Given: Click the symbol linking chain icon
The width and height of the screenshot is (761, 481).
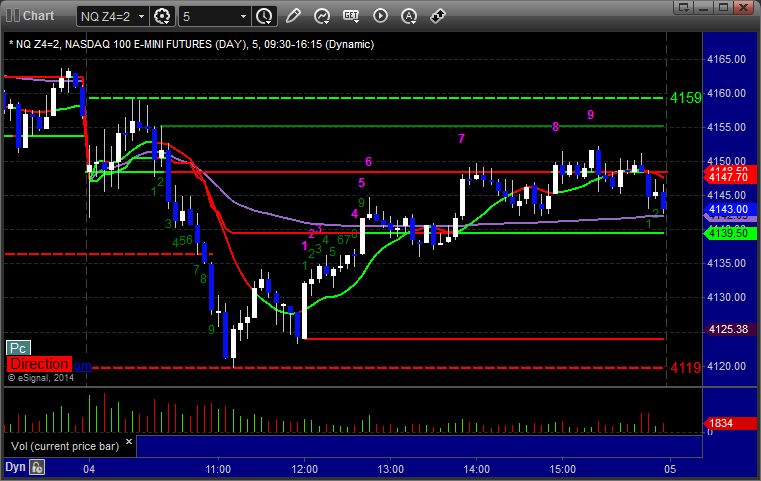Looking at the screenshot, I should (438, 16).
